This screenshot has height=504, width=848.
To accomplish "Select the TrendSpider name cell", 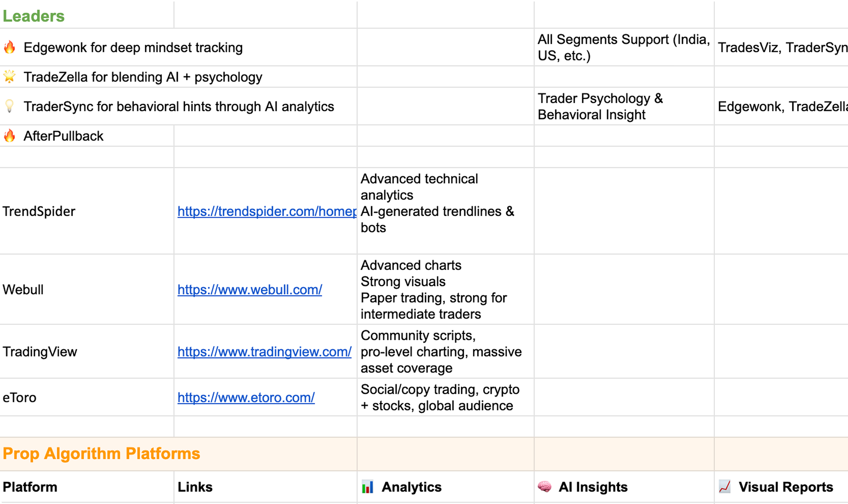I will (39, 211).
